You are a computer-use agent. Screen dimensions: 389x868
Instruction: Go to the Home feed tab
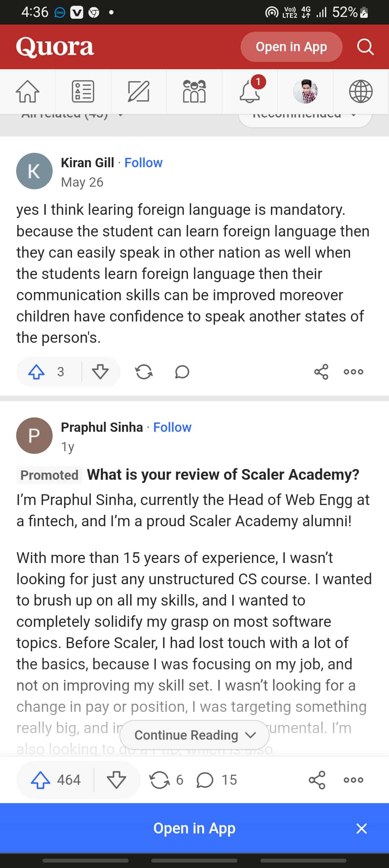tap(27, 92)
